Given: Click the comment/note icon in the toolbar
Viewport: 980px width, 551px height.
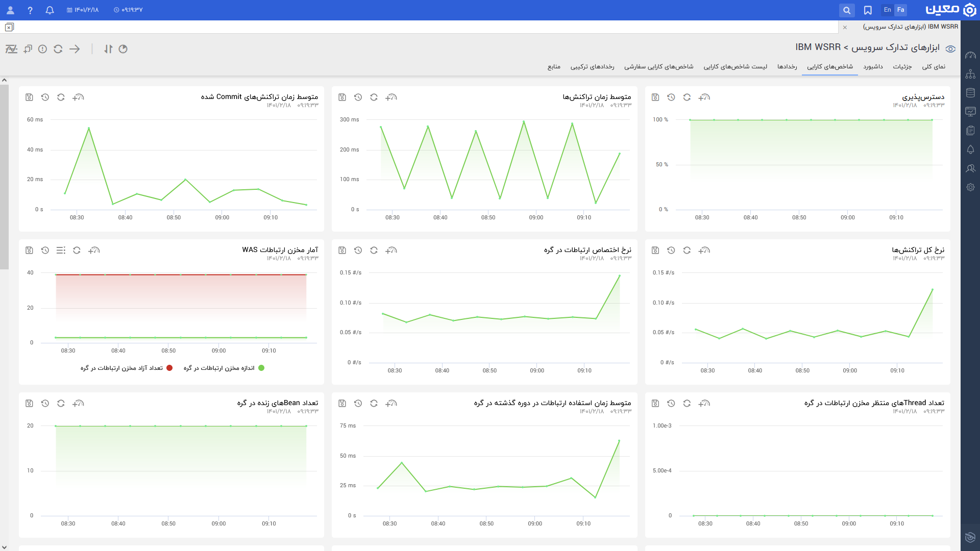Looking at the screenshot, I should (28, 49).
